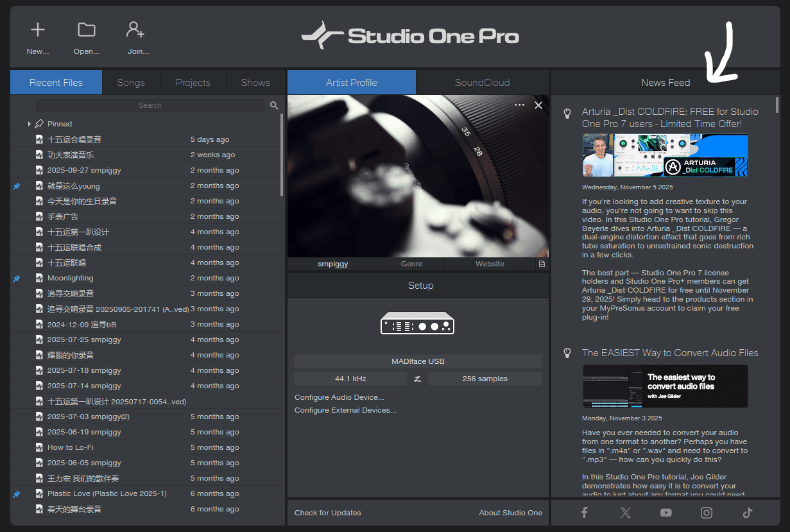Click Check for Updates
Viewport: 790px width, 532px height.
coord(327,513)
